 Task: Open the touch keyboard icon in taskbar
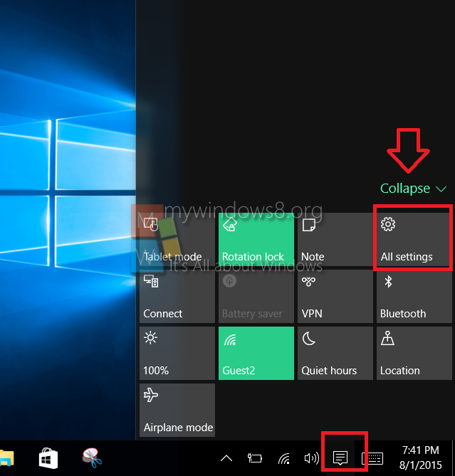click(373, 458)
